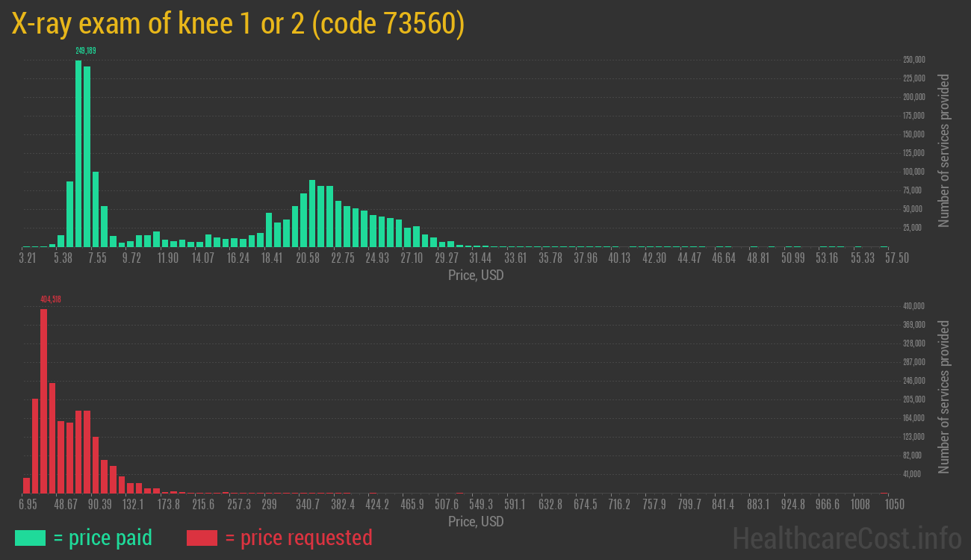Image resolution: width=971 pixels, height=560 pixels.
Task: Click the 249,189 peak value label
Action: [86, 51]
